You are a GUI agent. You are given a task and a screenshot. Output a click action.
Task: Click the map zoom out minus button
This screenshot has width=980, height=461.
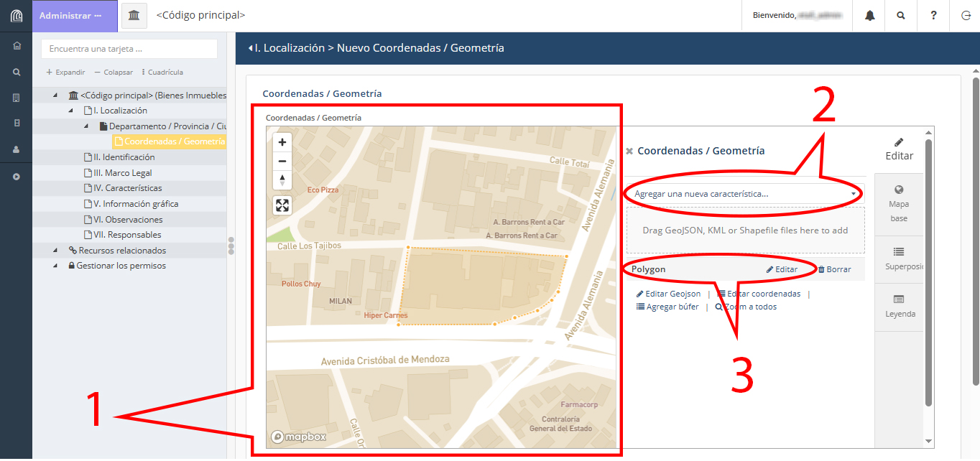[x=282, y=161]
